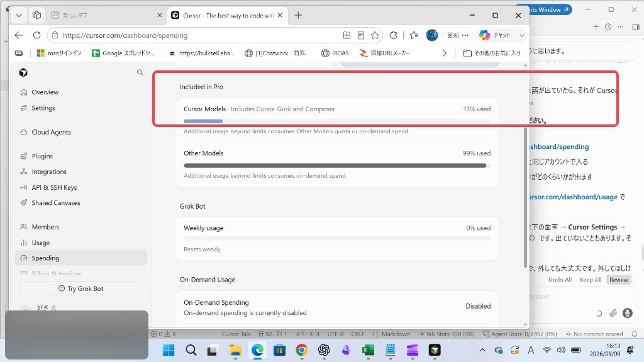Open the tab actions workspace icon
The width and height of the screenshot is (644, 362).
[36, 15]
